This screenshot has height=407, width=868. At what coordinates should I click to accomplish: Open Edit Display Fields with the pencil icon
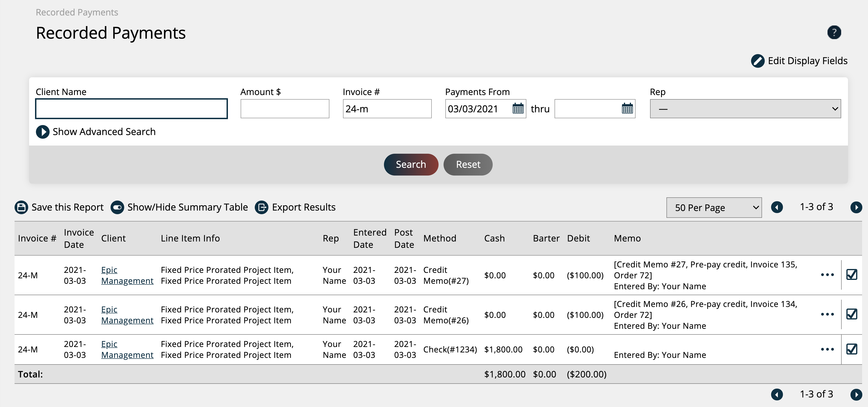coord(757,61)
